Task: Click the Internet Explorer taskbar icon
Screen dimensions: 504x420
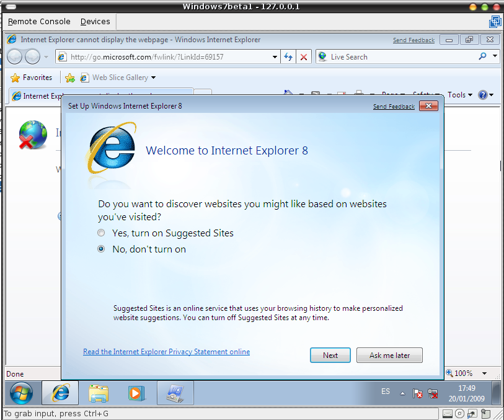Action: [60, 393]
